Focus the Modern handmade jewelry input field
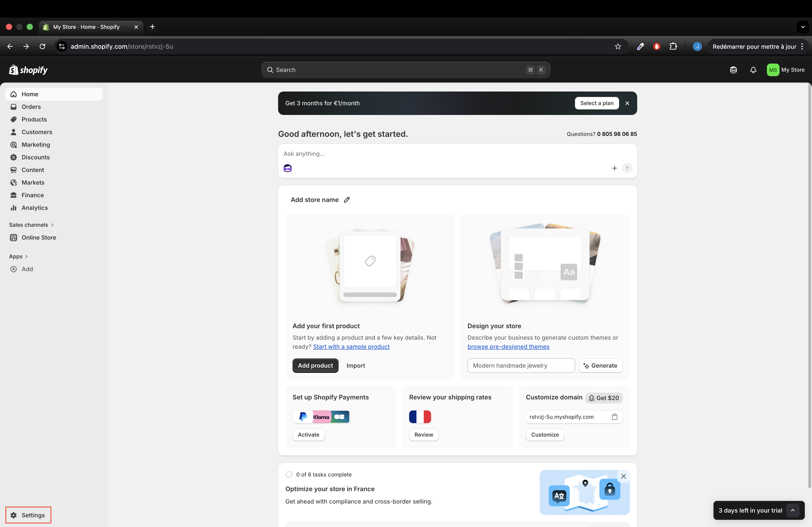This screenshot has height=527, width=812. [x=521, y=365]
